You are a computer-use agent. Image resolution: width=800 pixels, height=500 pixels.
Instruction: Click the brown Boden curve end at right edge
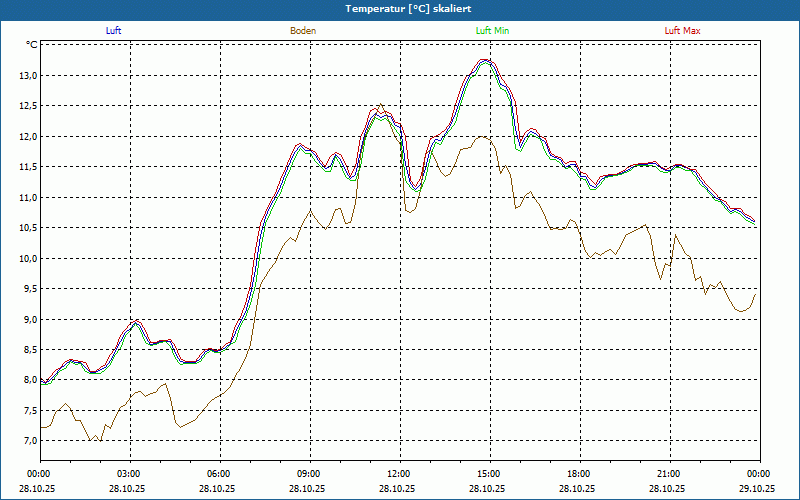point(755,294)
